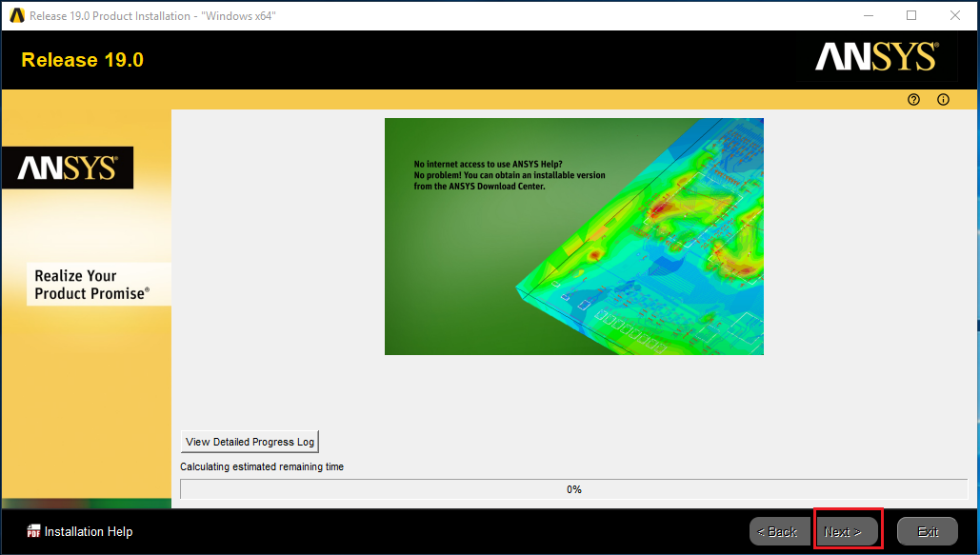The image size is (980, 555).
Task: Click 'Calculating estimated remaining time' text
Action: (x=262, y=466)
